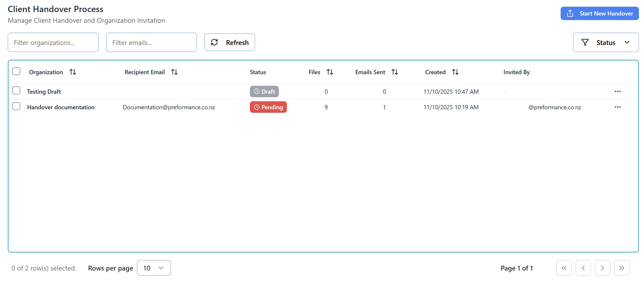Viewport: 644px width, 304px height.
Task: Click the filter funnel icon on Status button
Action: pos(585,42)
